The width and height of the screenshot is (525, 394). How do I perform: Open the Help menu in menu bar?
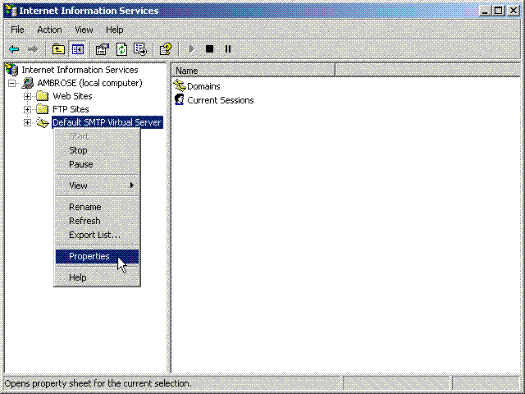(x=115, y=30)
